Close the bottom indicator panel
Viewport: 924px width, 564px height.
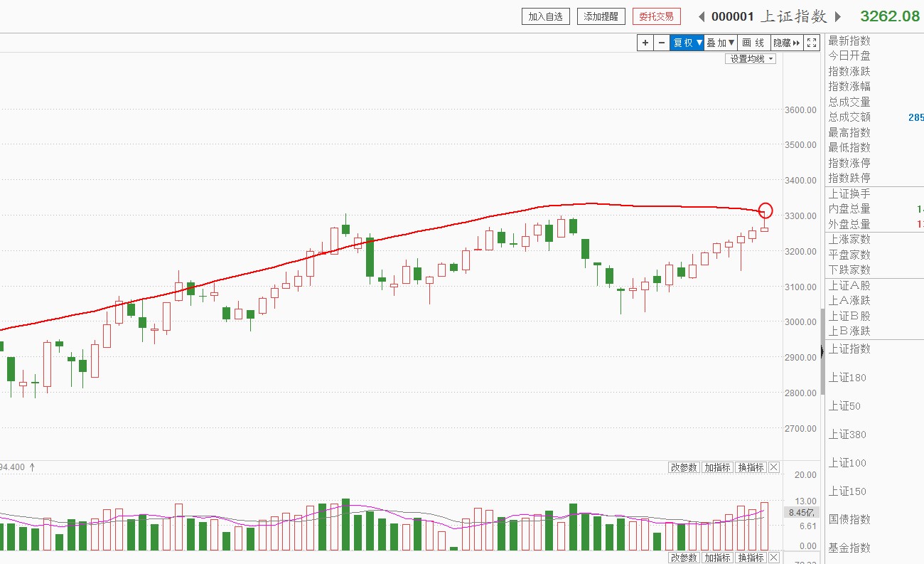[x=774, y=558]
